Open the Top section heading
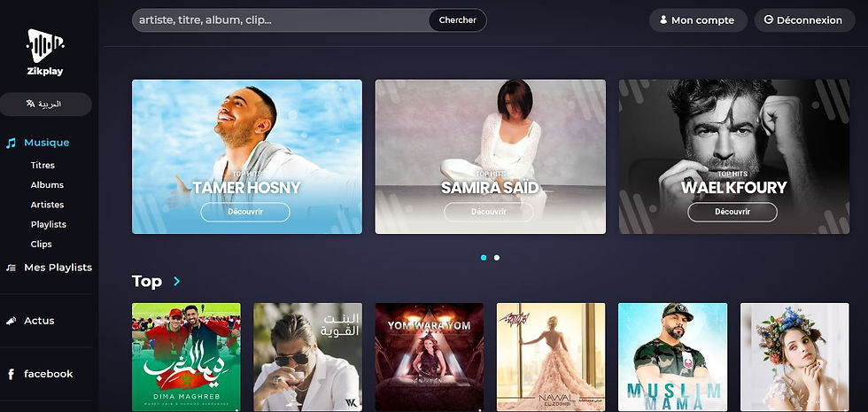The image size is (868, 412). click(x=147, y=282)
